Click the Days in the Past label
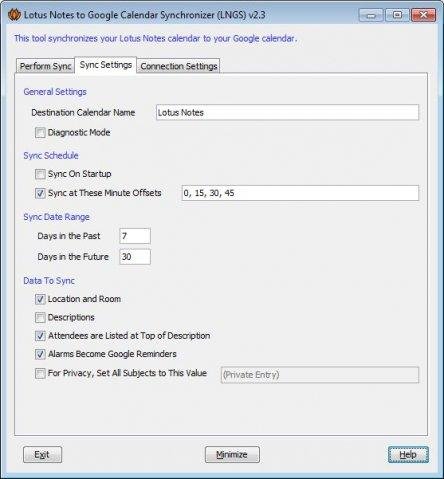444x479 pixels. (69, 236)
